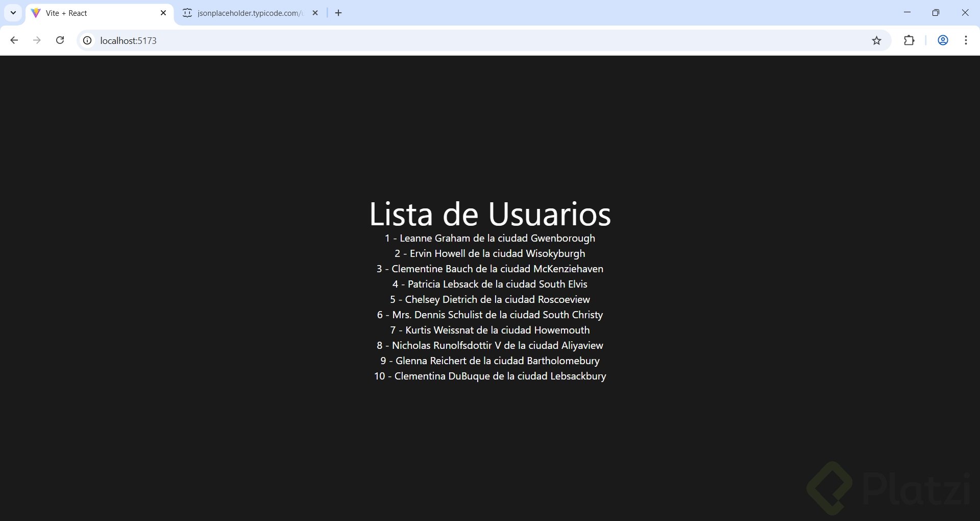Select the Glenna Reichert list entry

point(490,361)
